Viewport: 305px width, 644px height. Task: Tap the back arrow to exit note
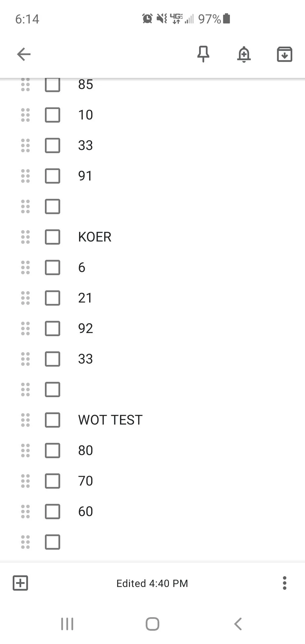[24, 54]
